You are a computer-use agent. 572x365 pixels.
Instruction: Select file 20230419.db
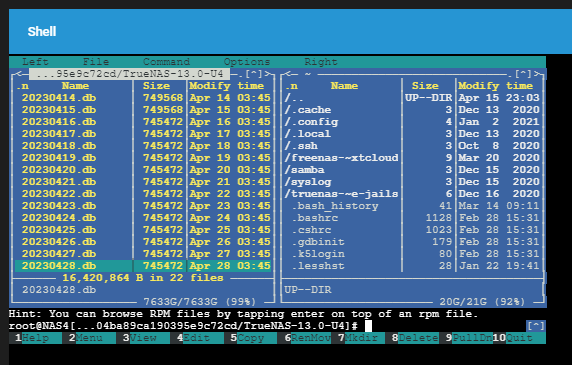click(x=143, y=158)
